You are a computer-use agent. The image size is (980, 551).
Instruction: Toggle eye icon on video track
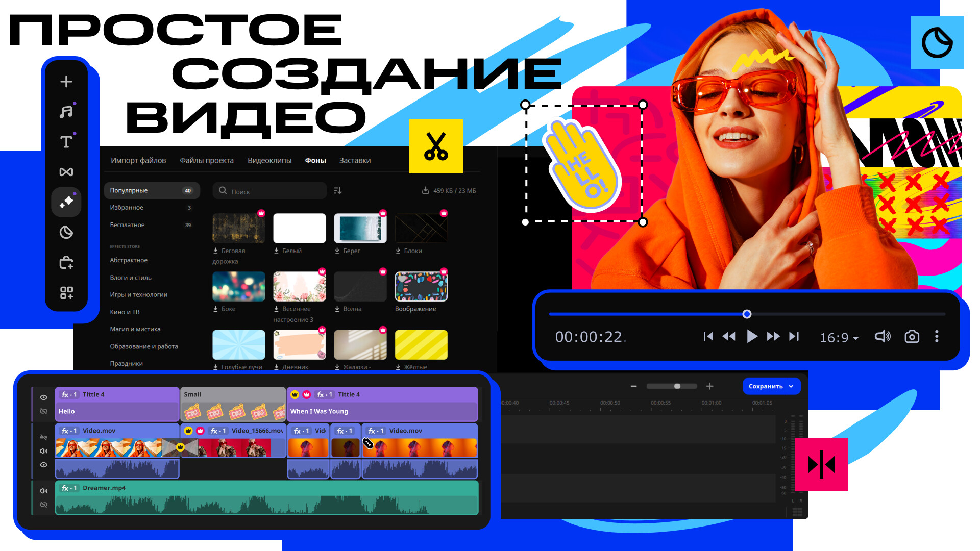(x=44, y=465)
